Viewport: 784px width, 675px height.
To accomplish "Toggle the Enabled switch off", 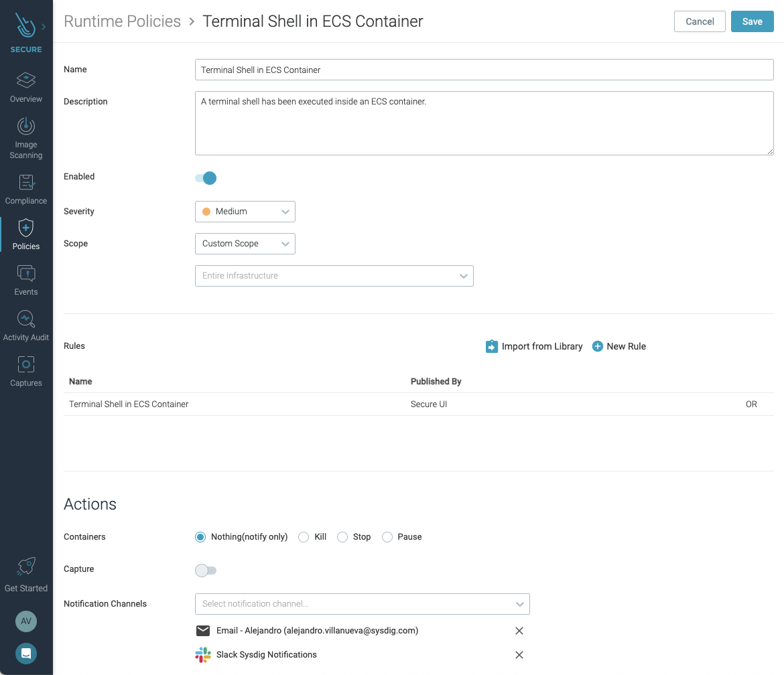I will [206, 177].
